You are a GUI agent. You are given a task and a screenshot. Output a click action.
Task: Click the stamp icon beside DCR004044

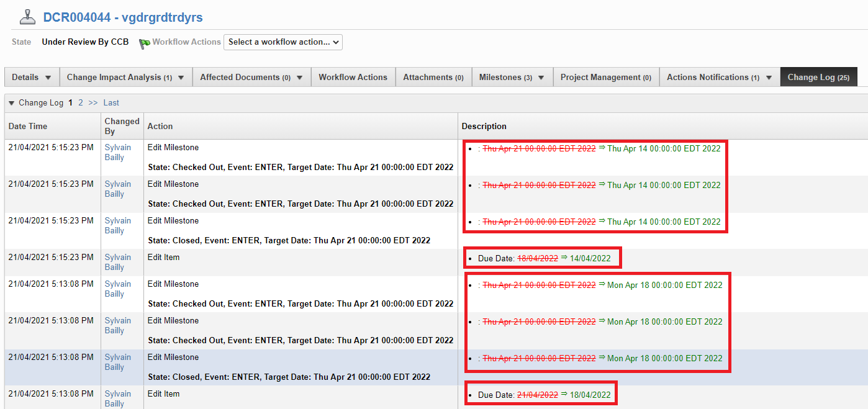[x=27, y=16]
